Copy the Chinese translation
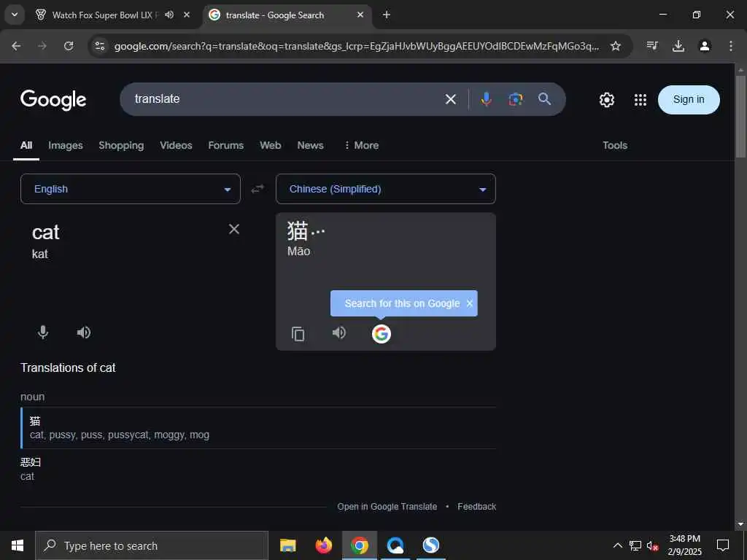The image size is (747, 560). click(298, 334)
